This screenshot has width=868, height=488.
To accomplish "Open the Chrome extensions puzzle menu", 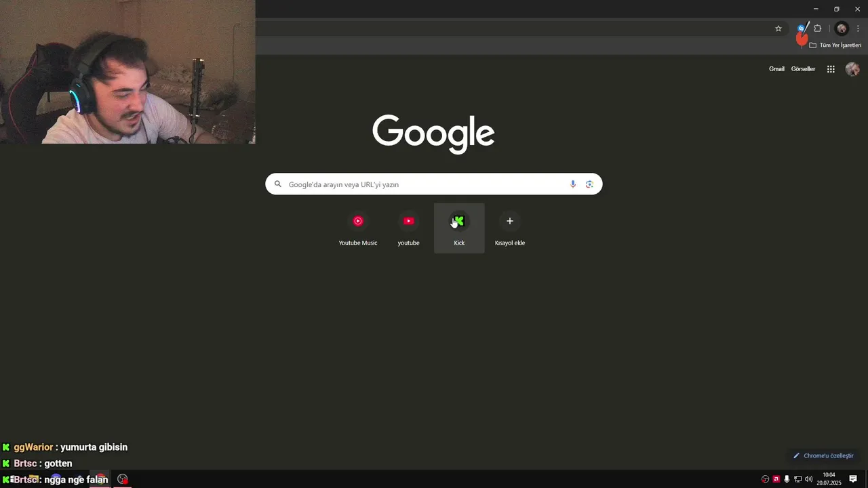I will 818,28.
